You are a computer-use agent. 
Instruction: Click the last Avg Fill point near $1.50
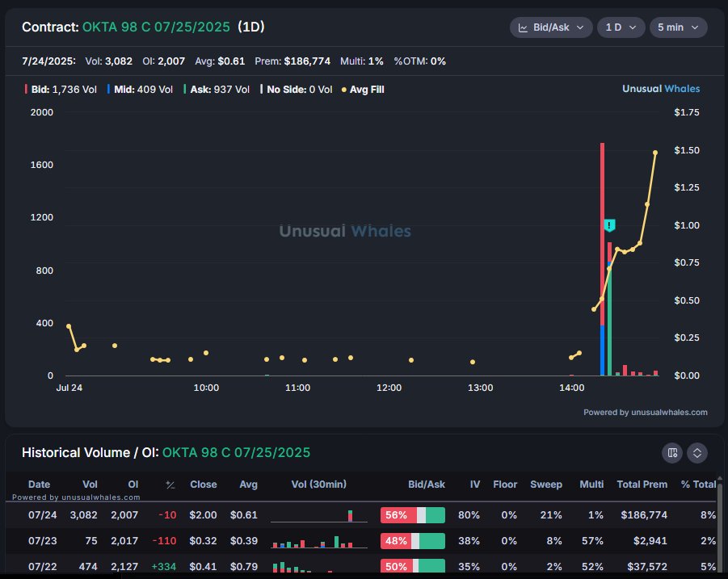[655, 153]
